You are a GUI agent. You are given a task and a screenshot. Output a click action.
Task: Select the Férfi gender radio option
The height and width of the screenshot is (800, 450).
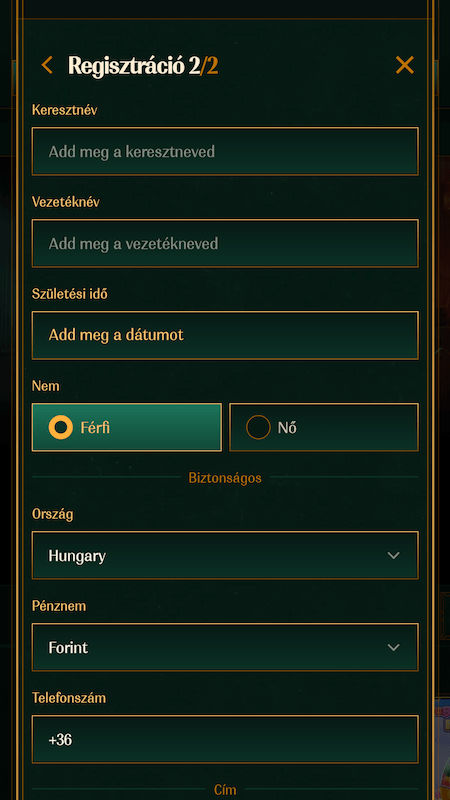[x=127, y=428]
